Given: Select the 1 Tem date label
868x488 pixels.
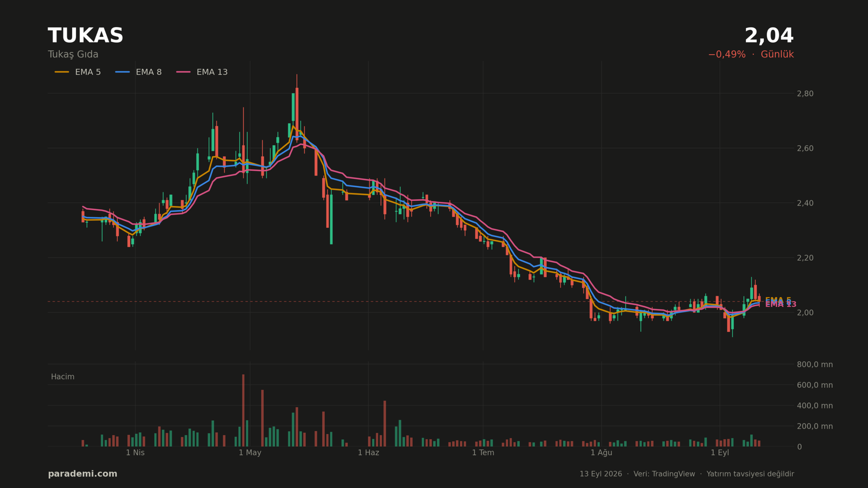Looking at the screenshot, I should click(483, 453).
